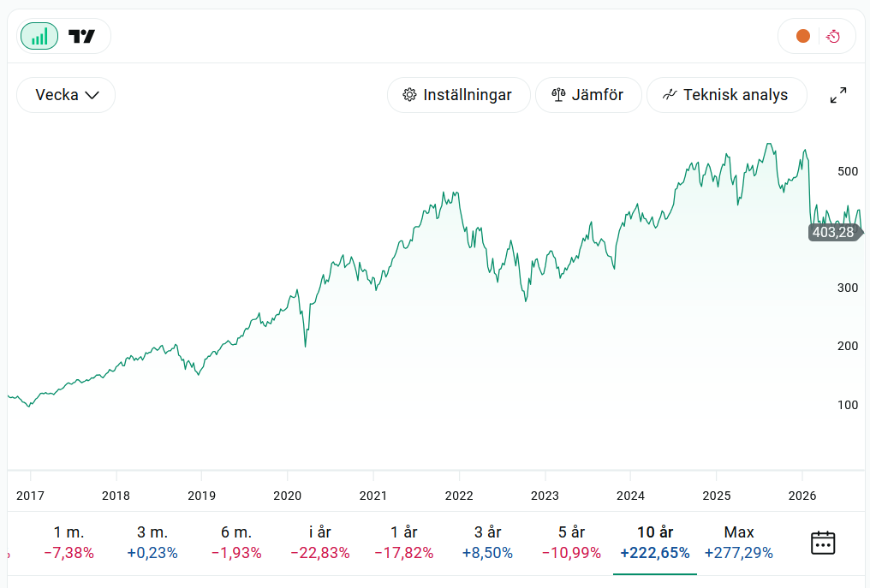
Task: Switch to the Max time range
Action: point(738,543)
